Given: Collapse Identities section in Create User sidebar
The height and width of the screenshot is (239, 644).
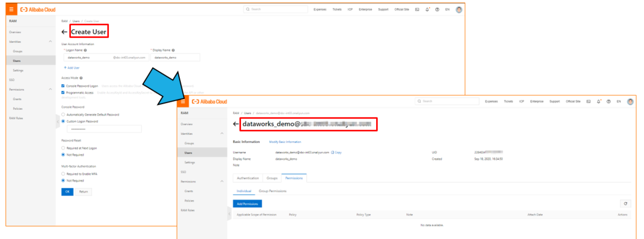Looking at the screenshot, I should 50,41.
